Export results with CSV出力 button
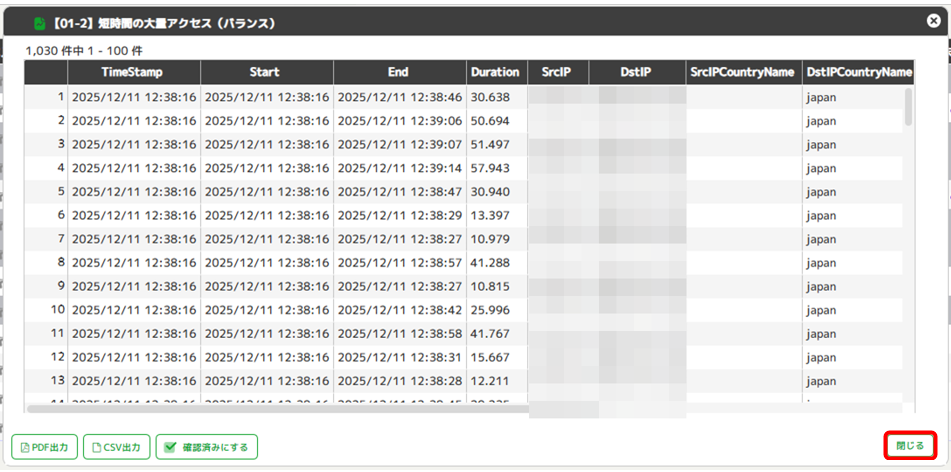This screenshot has width=951, height=472. (x=116, y=447)
